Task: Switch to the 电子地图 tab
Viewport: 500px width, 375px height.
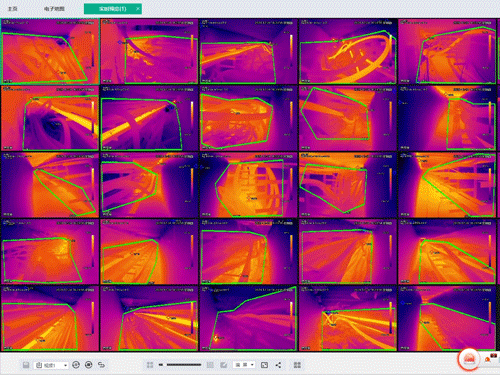Action: 54,9
